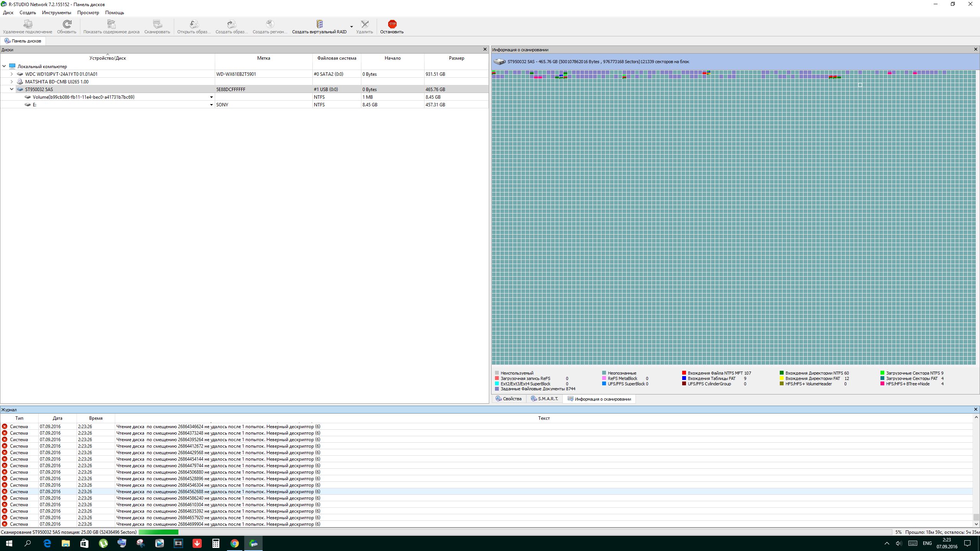Screen dimensions: 980x551
Task: Open Chrome from the Windows taskbar
Action: [235, 543]
